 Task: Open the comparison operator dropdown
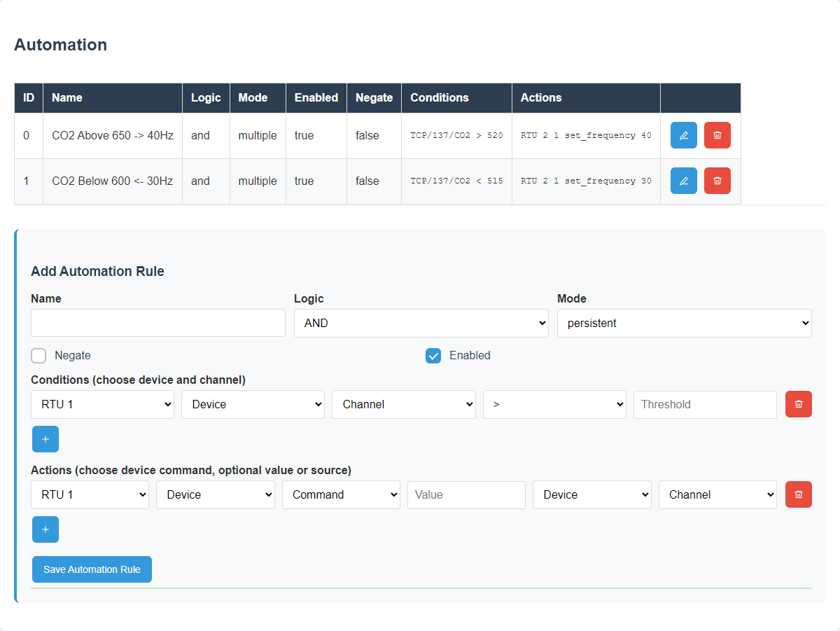click(x=554, y=404)
